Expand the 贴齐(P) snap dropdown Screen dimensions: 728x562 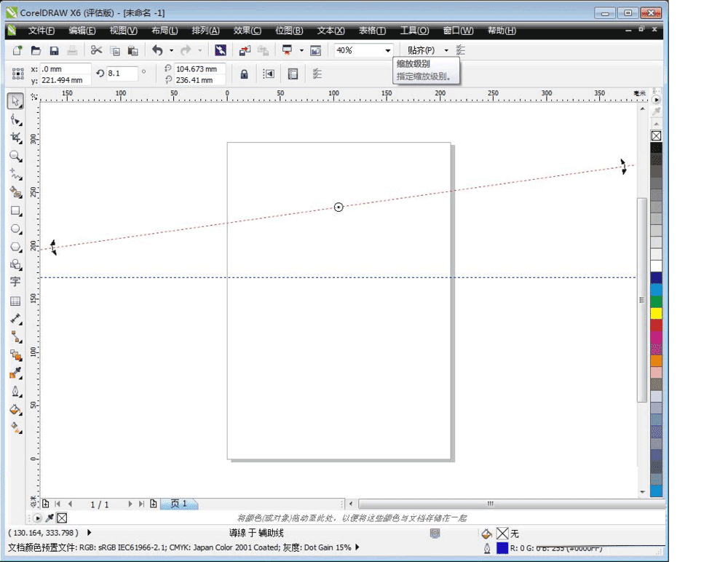click(446, 51)
